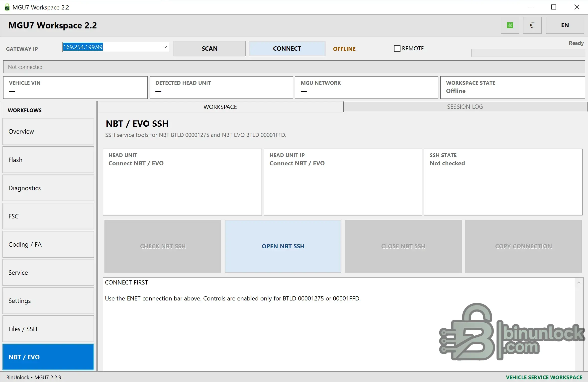Click the 'NBT / EVO SSH' page heading
This screenshot has height=382, width=588.
(x=137, y=124)
